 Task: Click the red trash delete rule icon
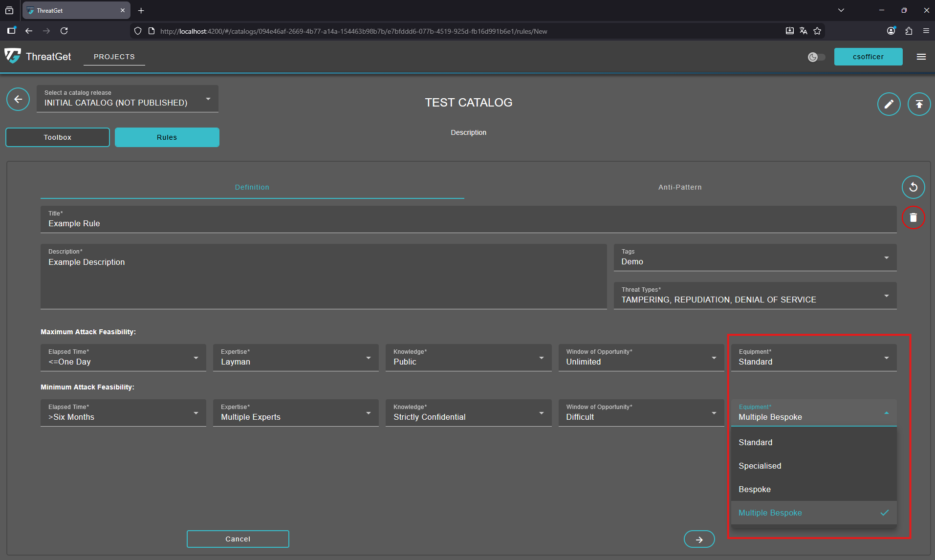913,217
